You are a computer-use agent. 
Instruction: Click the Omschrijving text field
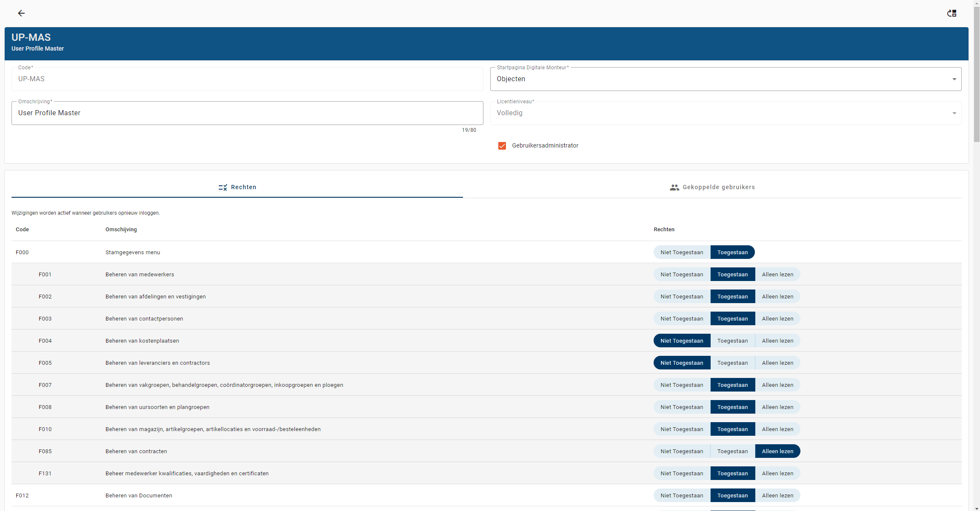click(247, 113)
